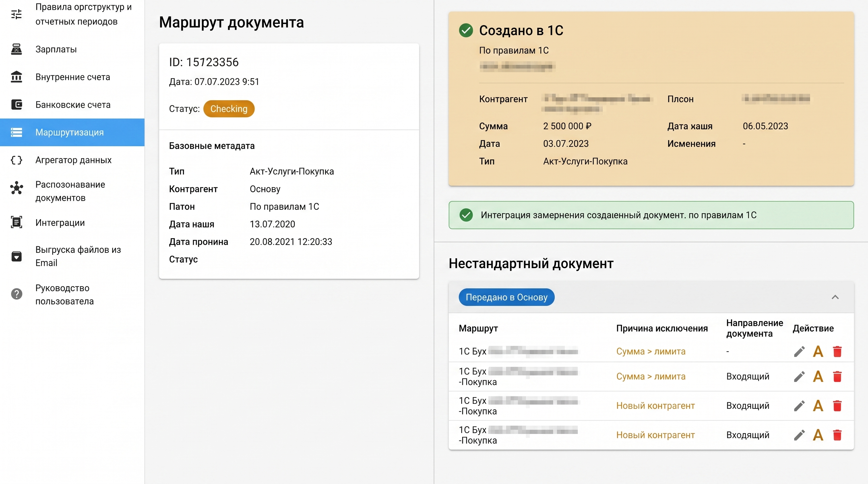Viewport: 868px width, 484px height.
Task: Click the date value 03.07.2023
Action: (x=566, y=144)
